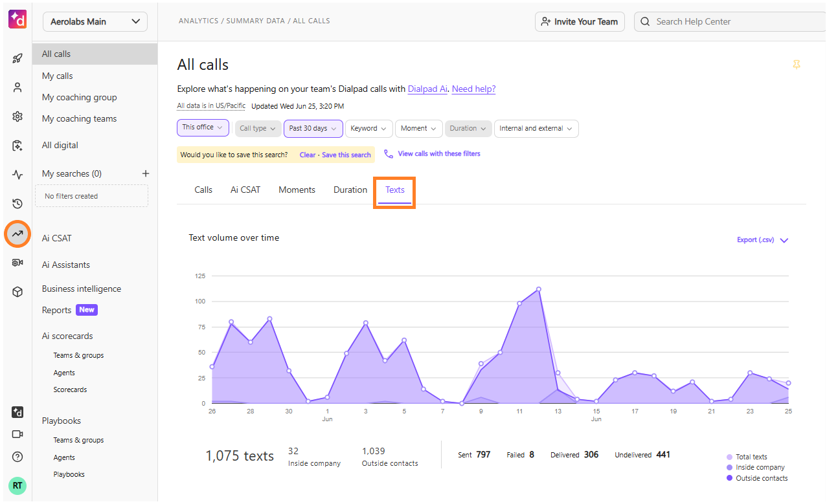Open the Past 30 days date dropdown

pyautogui.click(x=313, y=128)
